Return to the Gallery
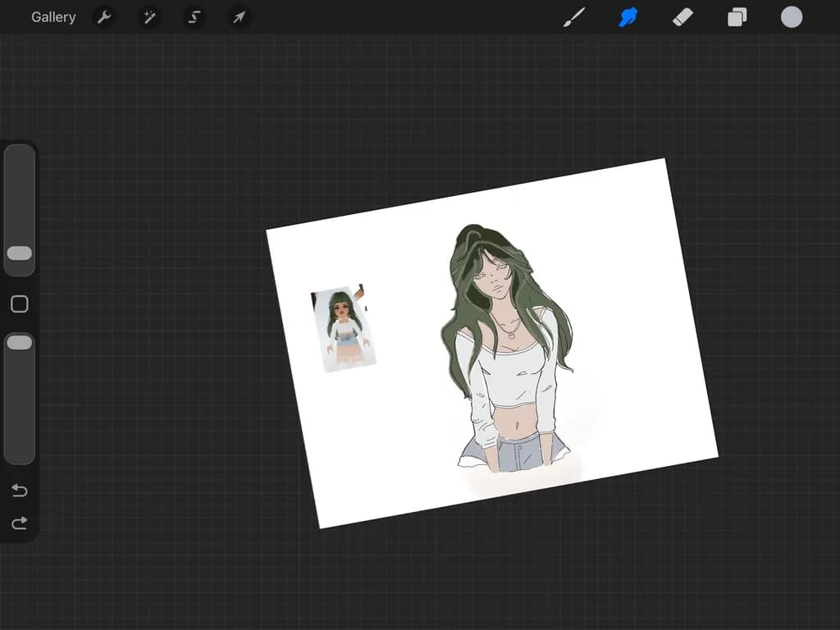This screenshot has width=840, height=630. pos(53,17)
